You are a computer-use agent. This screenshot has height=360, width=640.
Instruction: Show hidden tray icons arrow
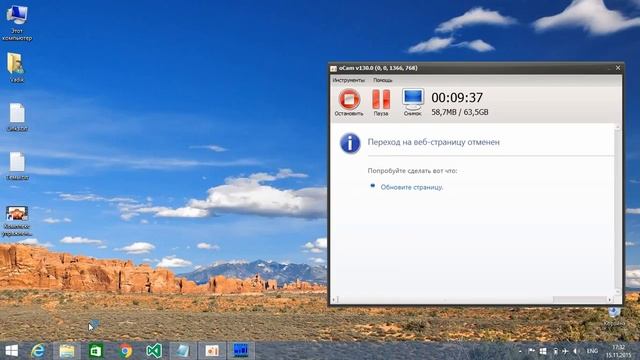coord(520,351)
